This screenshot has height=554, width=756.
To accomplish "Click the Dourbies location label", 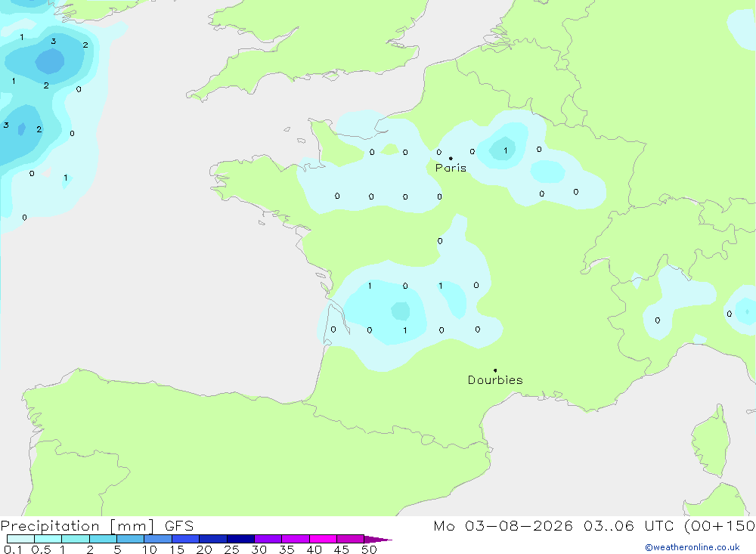I will (495, 380).
